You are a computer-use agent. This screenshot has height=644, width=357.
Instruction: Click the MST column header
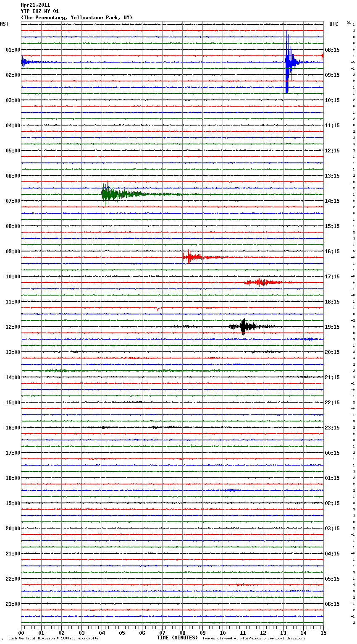[x=4, y=24]
